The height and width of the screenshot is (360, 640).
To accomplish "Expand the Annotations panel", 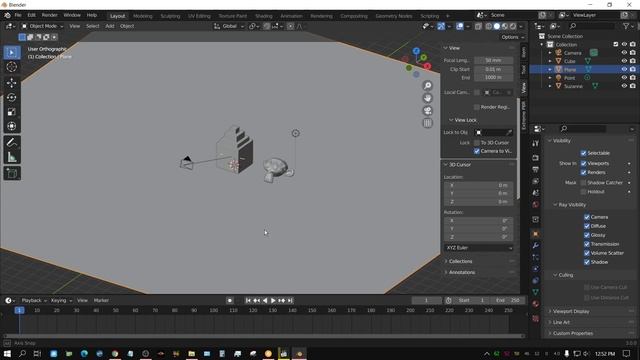I will click(461, 272).
